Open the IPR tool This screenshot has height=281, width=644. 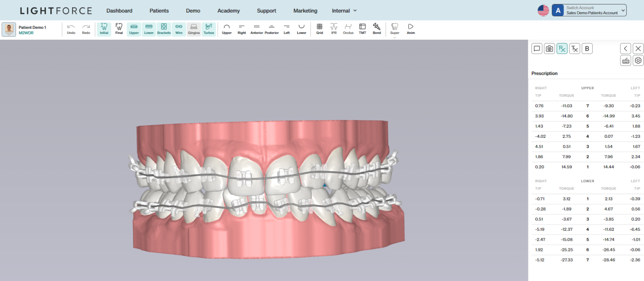click(334, 29)
